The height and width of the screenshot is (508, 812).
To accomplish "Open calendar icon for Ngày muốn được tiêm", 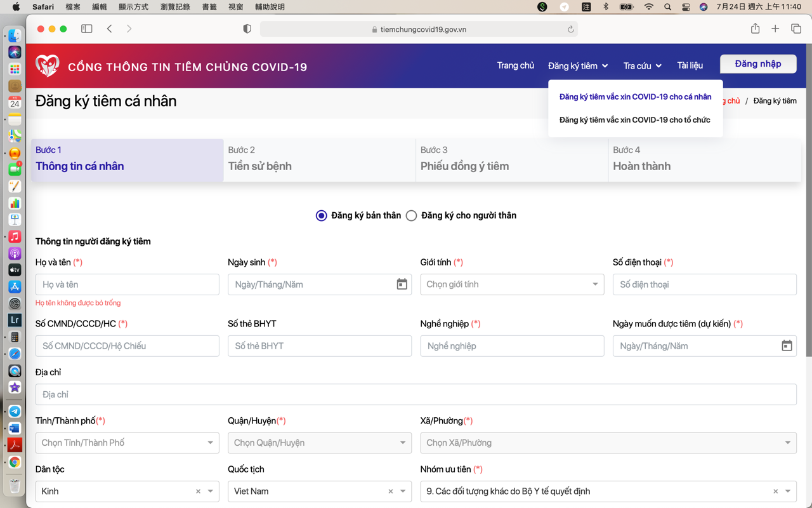I will pyautogui.click(x=787, y=346).
